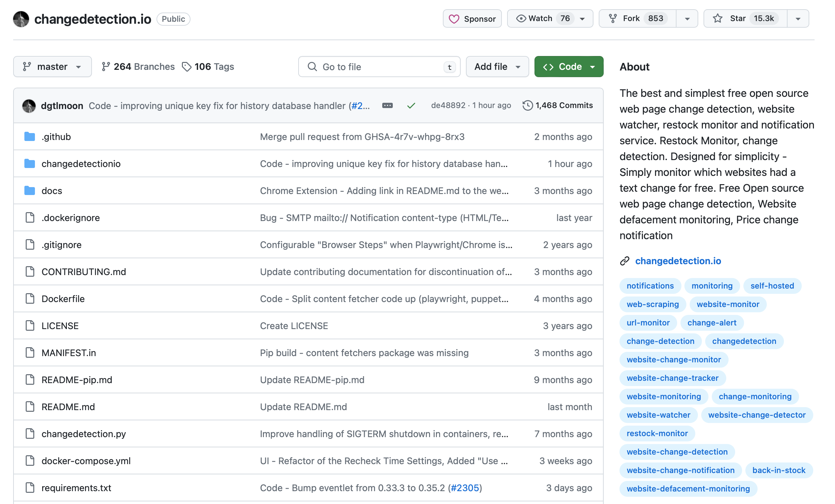
Task: Click the branch icon showing 264 Branches
Action: [x=104, y=66]
